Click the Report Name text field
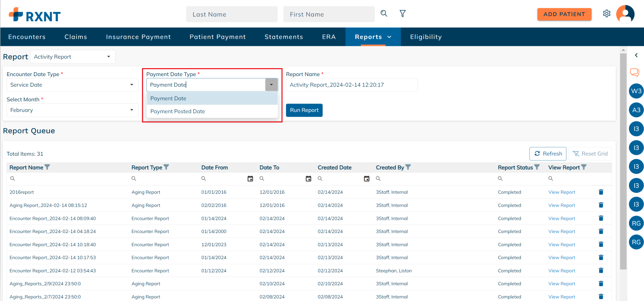This screenshot has height=301, width=644. [351, 85]
